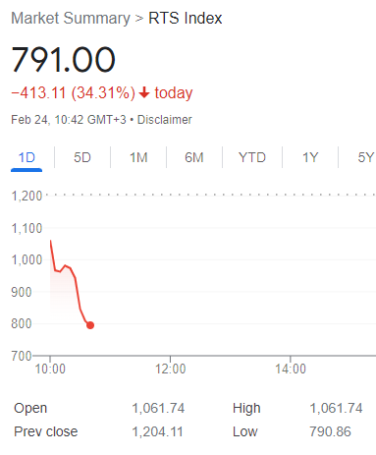Click the 10:00 time axis label
This screenshot has height=455, width=376.
coord(50,369)
